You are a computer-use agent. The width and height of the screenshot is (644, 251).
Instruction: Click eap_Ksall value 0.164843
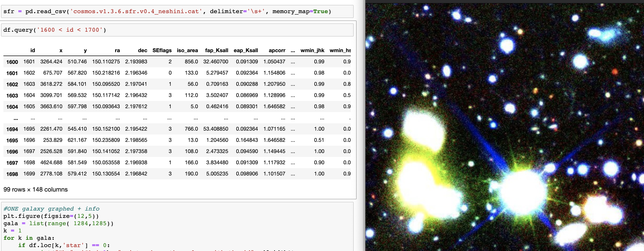(247, 140)
